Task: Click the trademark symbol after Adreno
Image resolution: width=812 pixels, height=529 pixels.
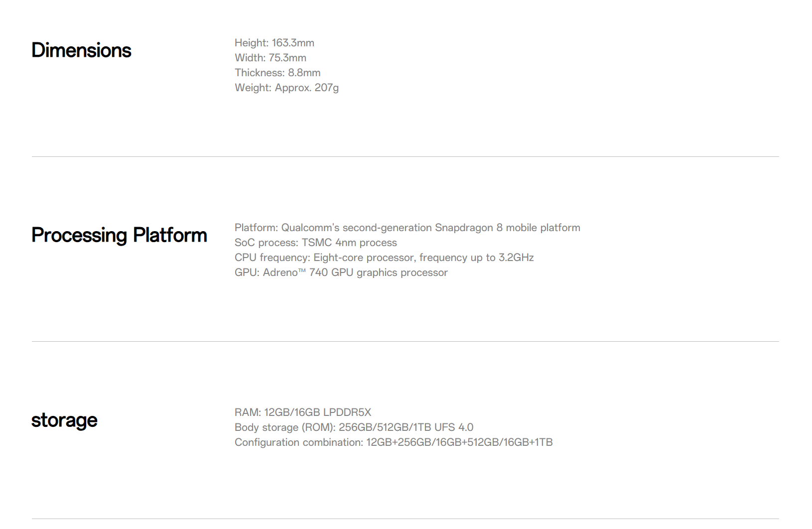Action: [x=302, y=270]
